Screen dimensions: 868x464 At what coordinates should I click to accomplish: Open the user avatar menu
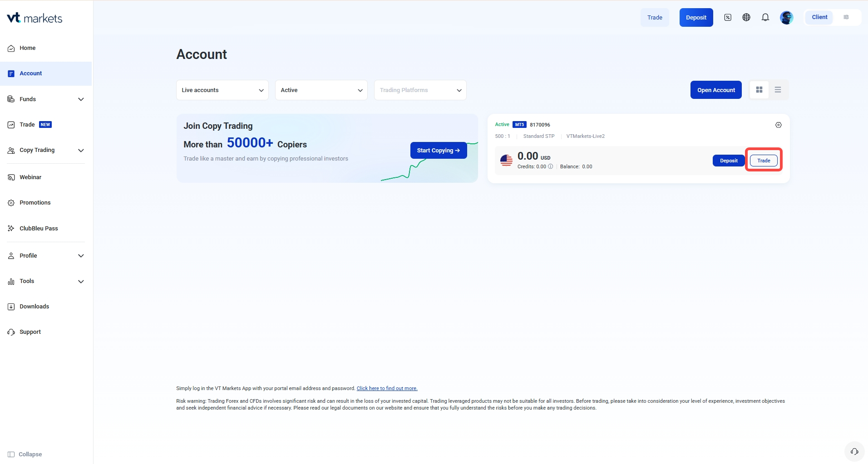click(787, 18)
